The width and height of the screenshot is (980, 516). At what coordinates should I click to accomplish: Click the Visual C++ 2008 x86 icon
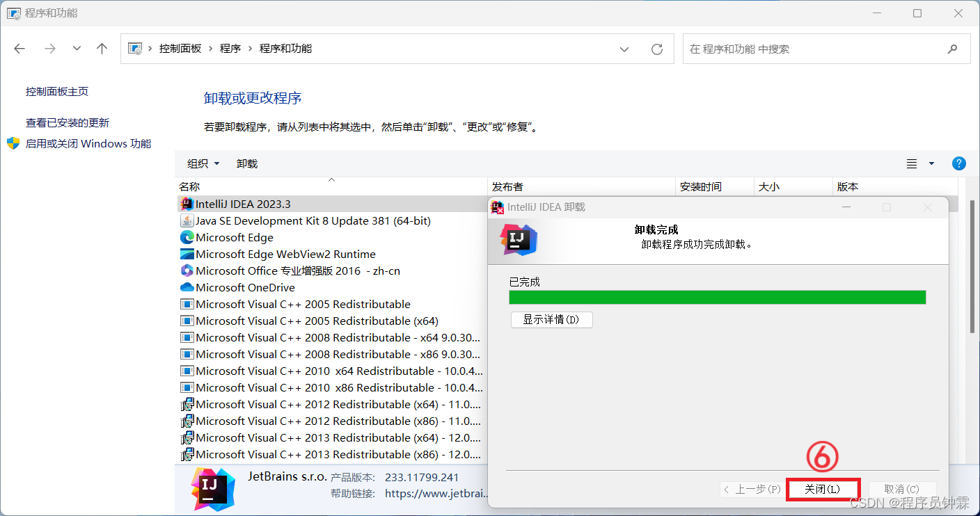(187, 354)
